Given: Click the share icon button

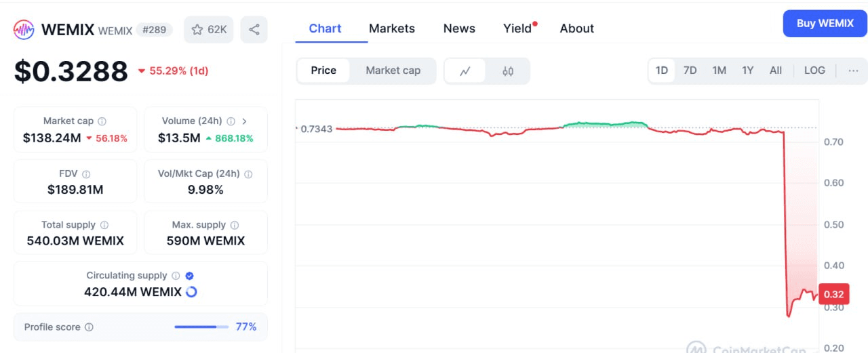Looking at the screenshot, I should (254, 30).
